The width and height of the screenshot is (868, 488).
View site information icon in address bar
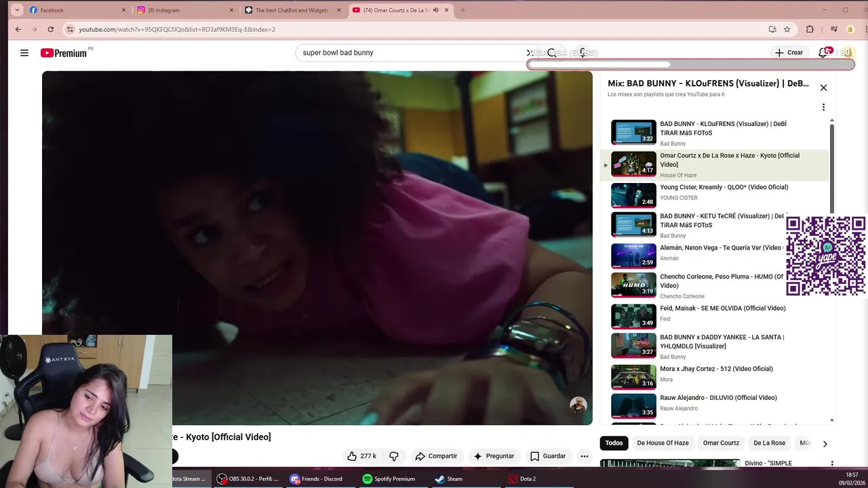[x=70, y=29]
